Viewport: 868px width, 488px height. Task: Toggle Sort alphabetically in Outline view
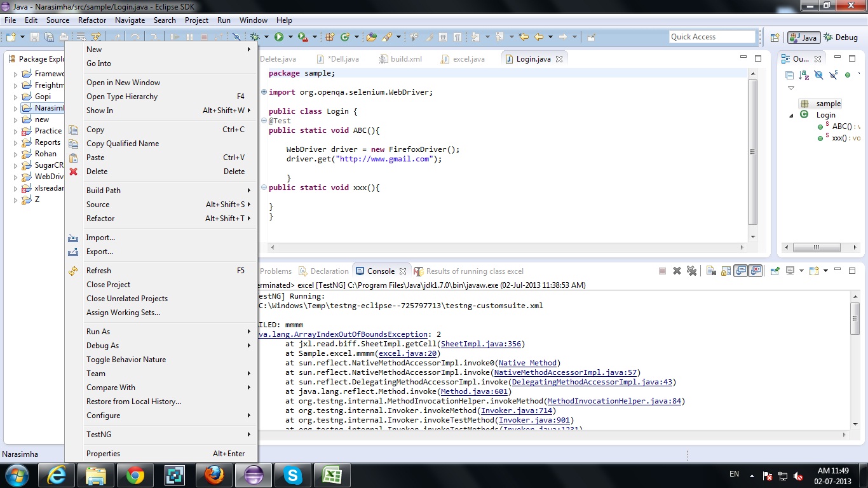pos(804,75)
